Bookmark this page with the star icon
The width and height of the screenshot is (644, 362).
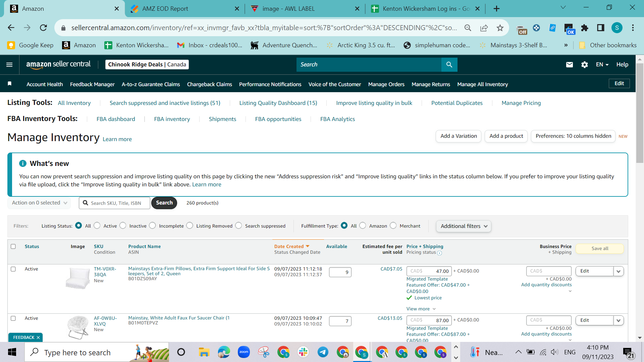pyautogui.click(x=500, y=28)
